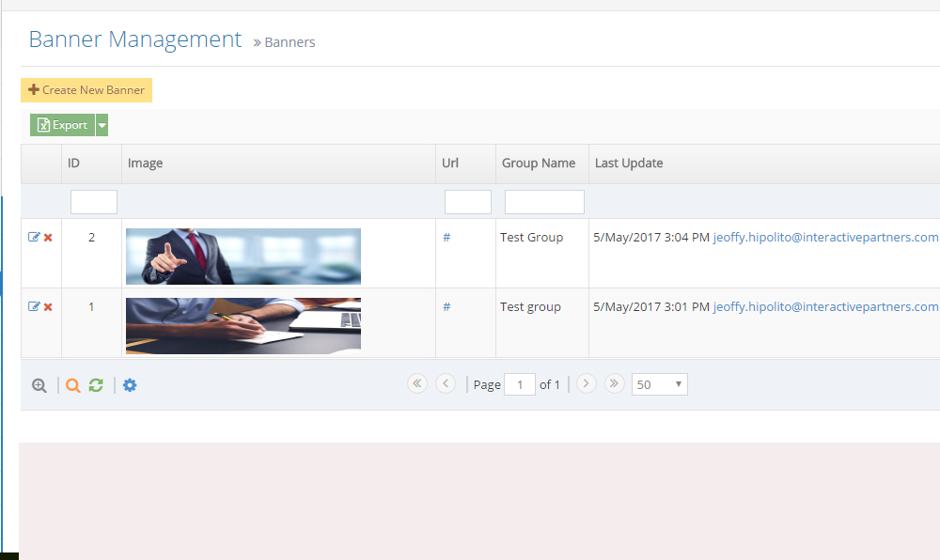Open grid settings with blue gear icon
The height and width of the screenshot is (560, 940).
[x=130, y=385]
